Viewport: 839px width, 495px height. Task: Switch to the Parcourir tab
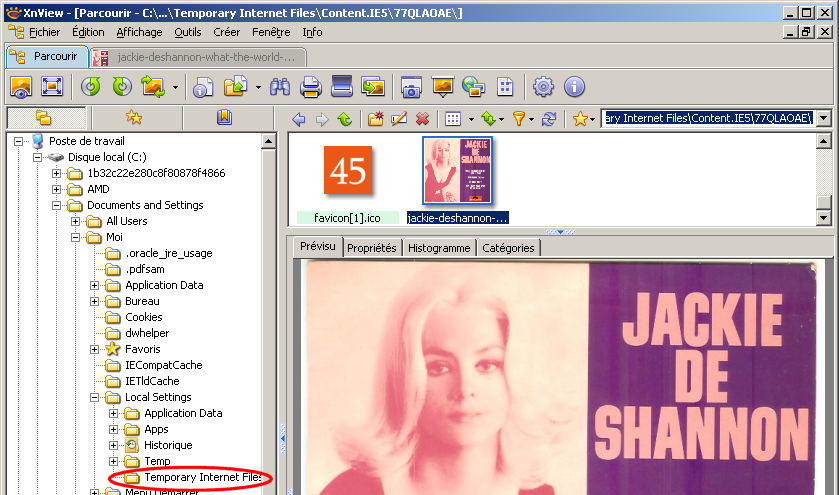47,57
